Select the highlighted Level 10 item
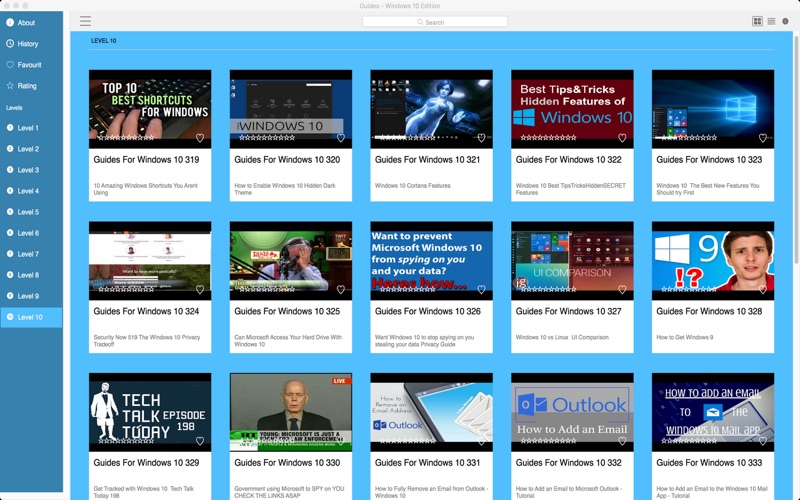Screen dimensions: 800x500 tap(31, 317)
